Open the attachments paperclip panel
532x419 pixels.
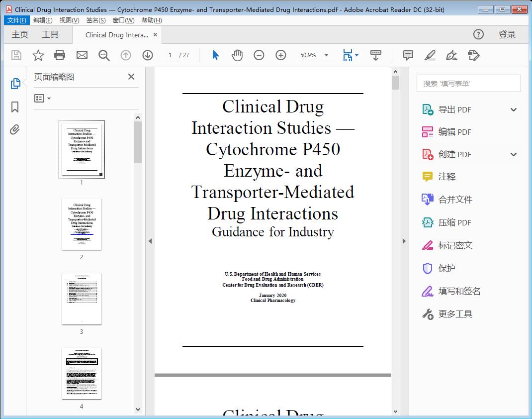point(15,129)
